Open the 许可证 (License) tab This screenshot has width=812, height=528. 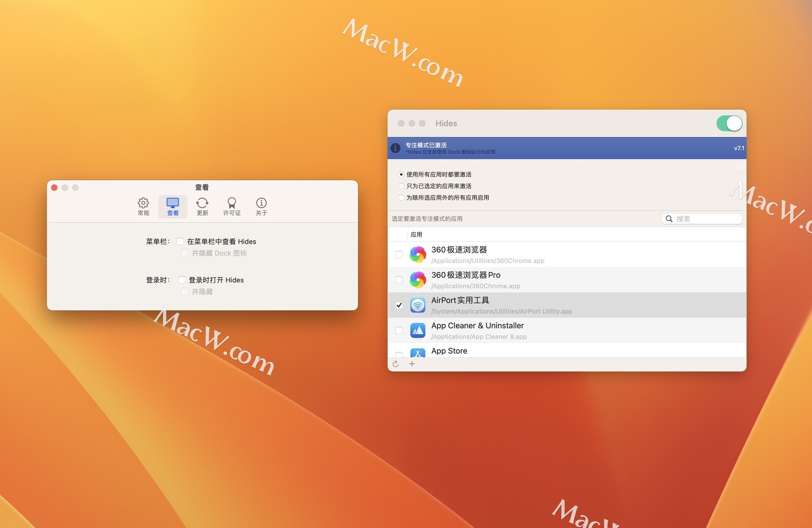click(x=232, y=206)
